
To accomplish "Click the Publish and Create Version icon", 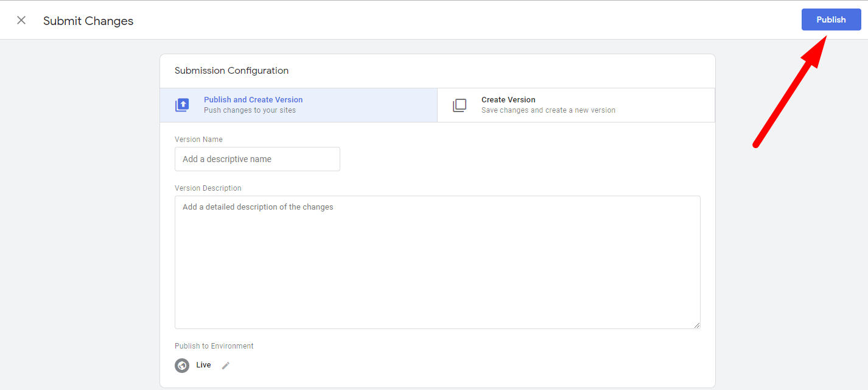I will point(182,105).
